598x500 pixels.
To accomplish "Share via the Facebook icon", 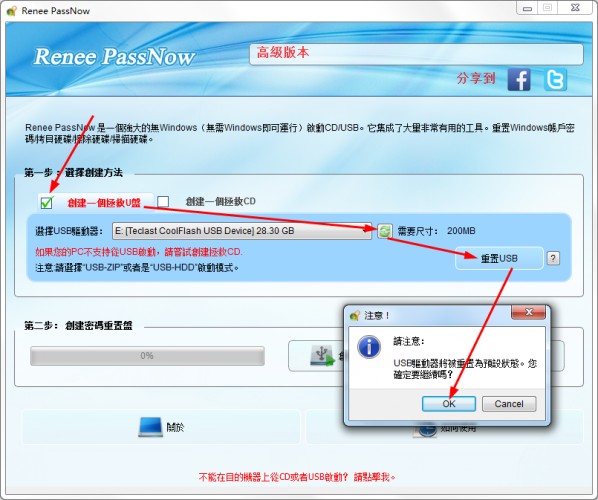I will [519, 80].
